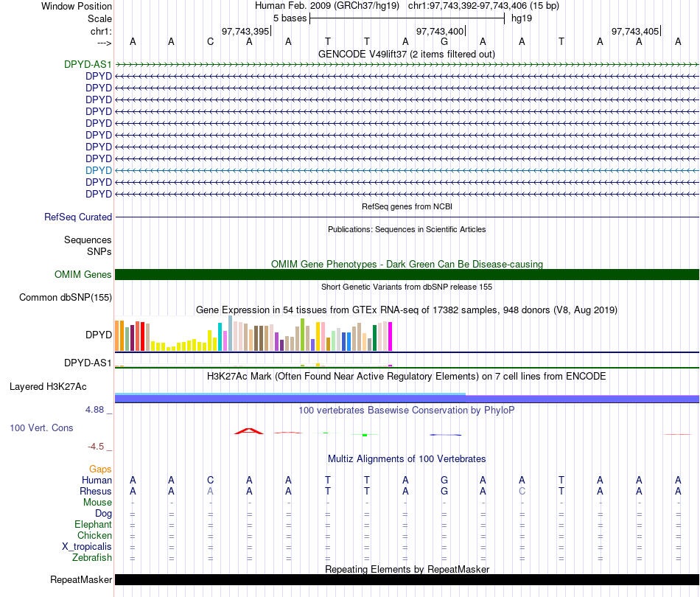This screenshot has height=597, width=700.
Task: Click the -4.5 lower conservation scale value
Action: [96, 447]
